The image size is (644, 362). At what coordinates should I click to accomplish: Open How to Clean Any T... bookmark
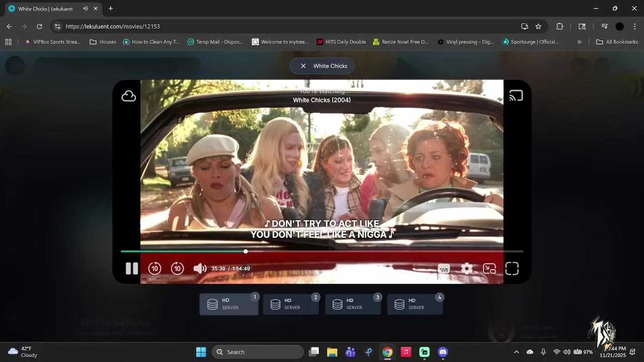(x=151, y=42)
